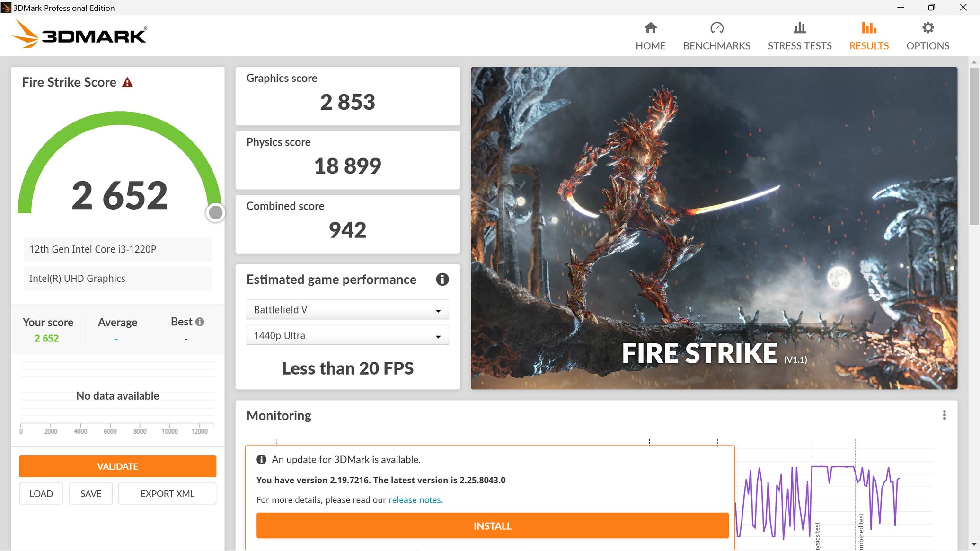
Task: Click the VALIDATE button
Action: [117, 466]
